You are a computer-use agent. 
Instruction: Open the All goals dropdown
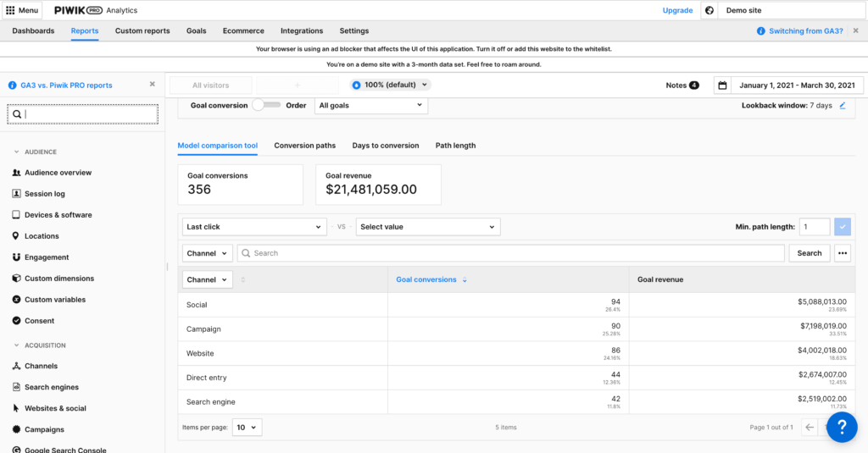pos(371,106)
